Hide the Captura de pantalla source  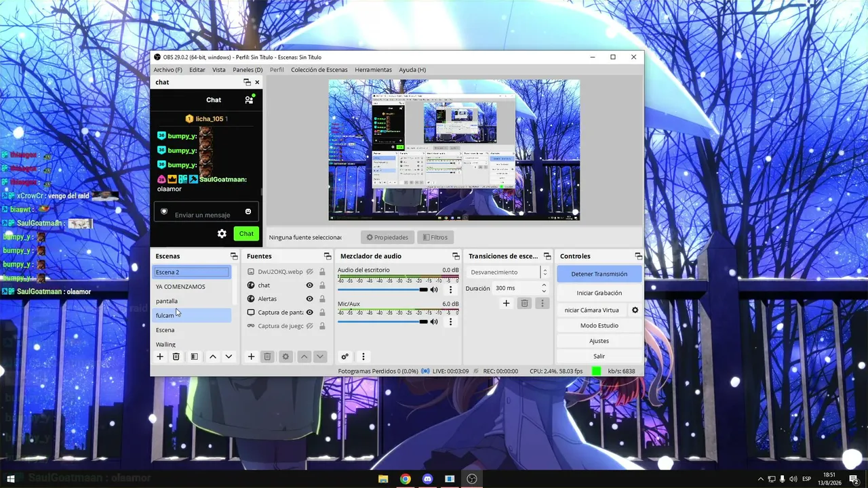(x=309, y=312)
